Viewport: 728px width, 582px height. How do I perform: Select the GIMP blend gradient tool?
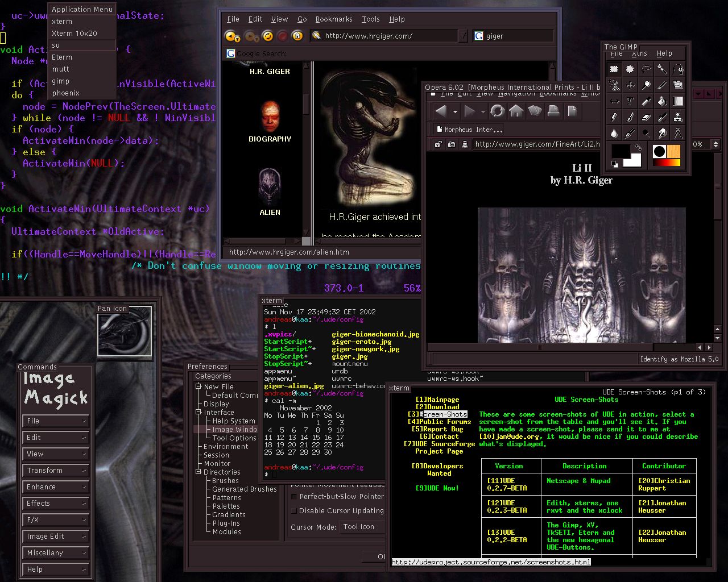(678, 101)
